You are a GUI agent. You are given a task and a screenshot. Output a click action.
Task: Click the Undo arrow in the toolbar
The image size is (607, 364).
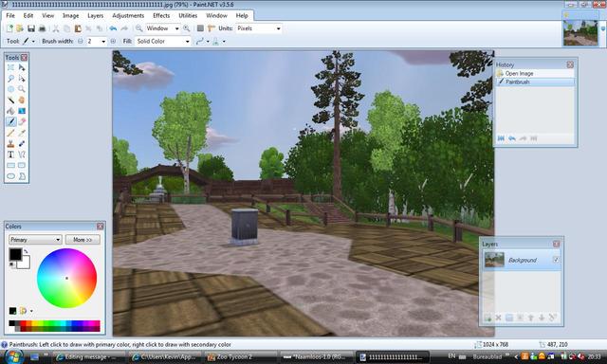[113, 28]
